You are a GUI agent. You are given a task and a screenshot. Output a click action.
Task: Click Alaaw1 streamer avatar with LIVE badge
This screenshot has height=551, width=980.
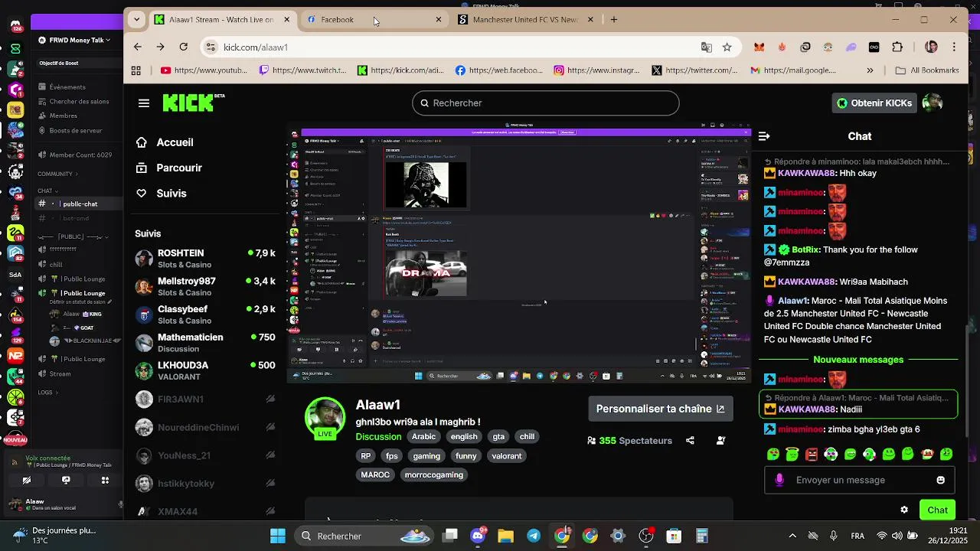[x=325, y=418]
